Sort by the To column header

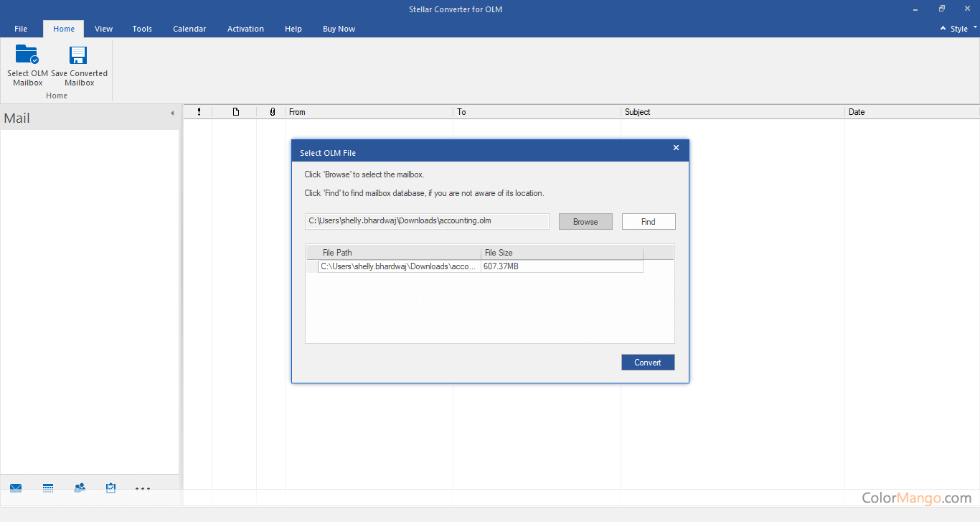point(537,112)
